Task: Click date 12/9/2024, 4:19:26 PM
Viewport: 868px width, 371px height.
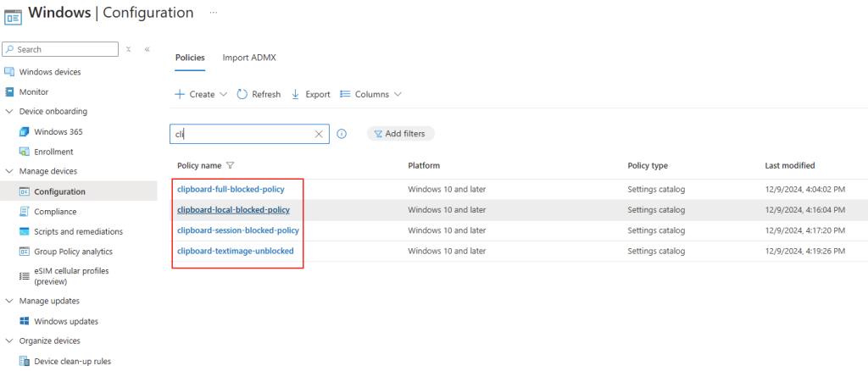Action: pos(805,251)
